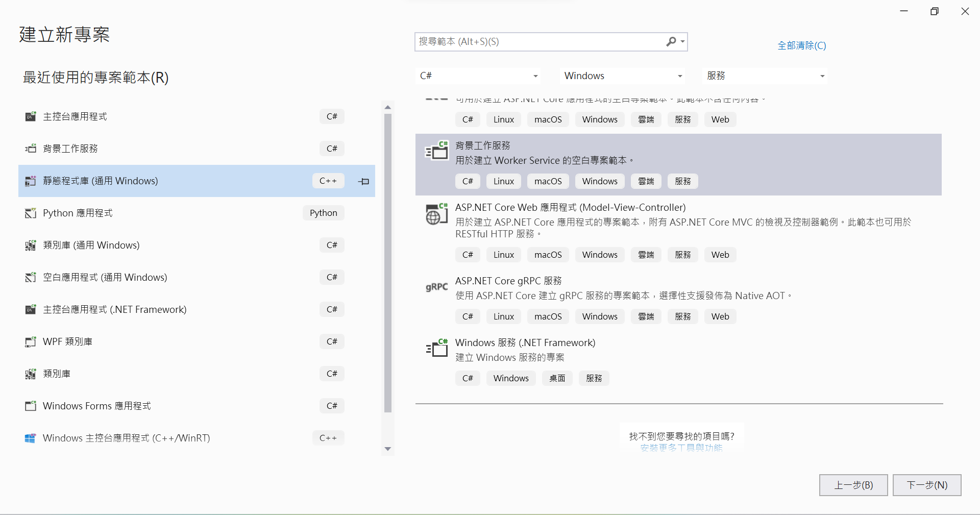
Task: Click the Windows Forms 應用程式 icon
Action: [31, 406]
